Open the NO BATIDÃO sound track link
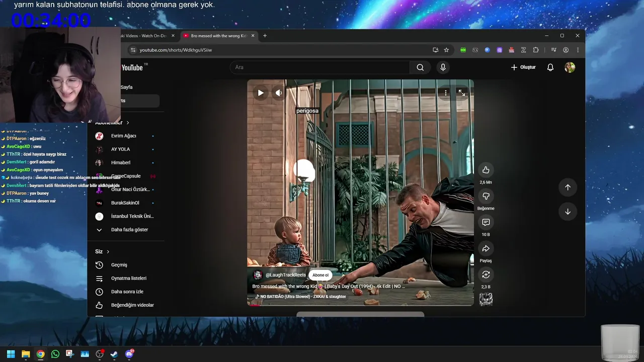The image size is (644, 362). tap(303, 297)
